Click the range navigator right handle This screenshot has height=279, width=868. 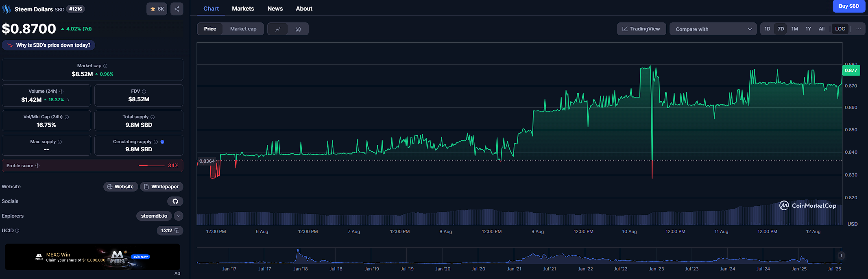point(841,256)
